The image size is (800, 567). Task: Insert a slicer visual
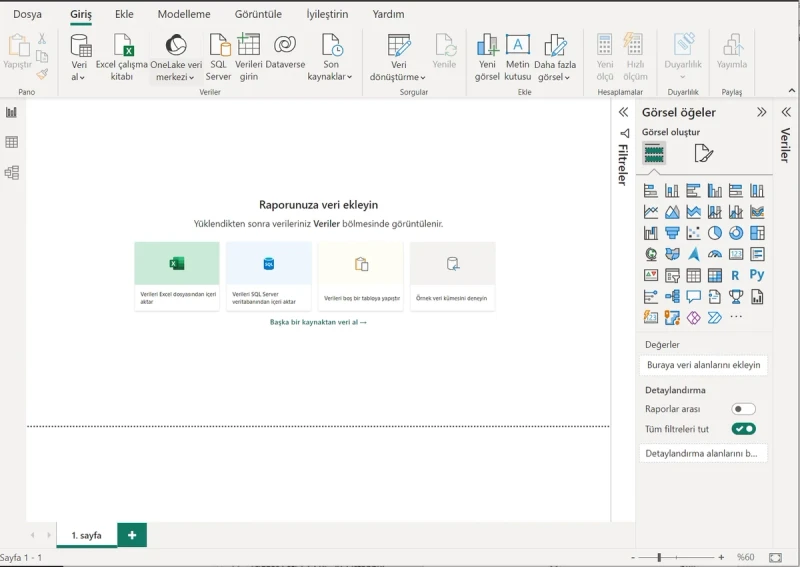coord(672,275)
